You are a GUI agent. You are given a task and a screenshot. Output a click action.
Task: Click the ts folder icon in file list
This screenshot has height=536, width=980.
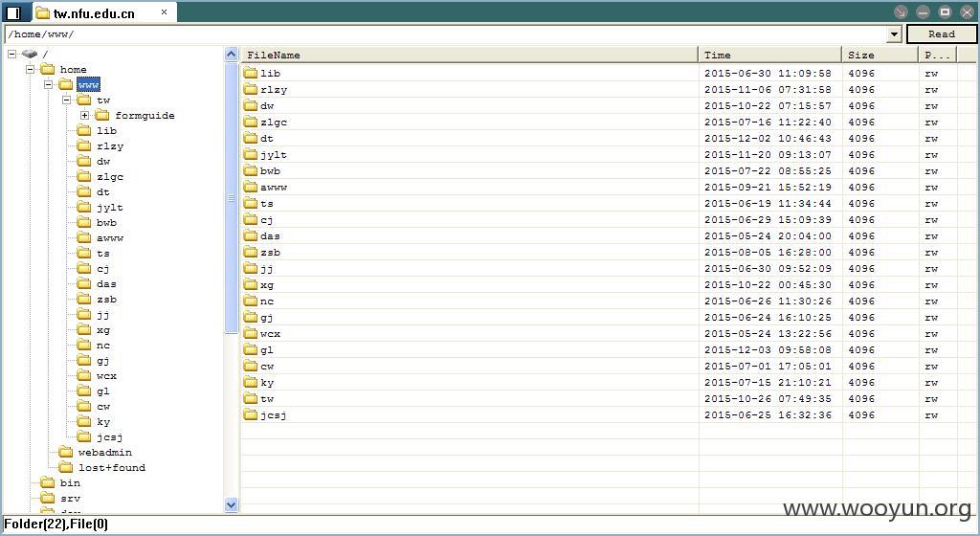(x=251, y=203)
